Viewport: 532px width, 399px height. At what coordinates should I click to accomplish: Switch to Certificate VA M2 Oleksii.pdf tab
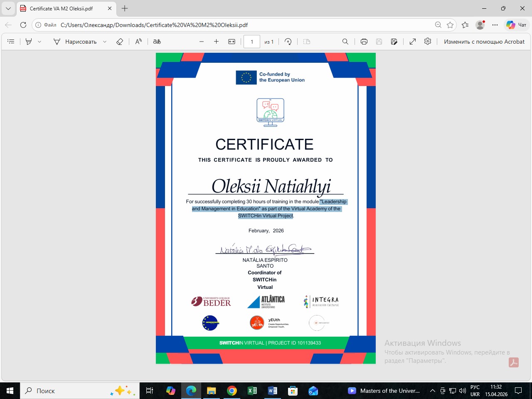click(62, 8)
